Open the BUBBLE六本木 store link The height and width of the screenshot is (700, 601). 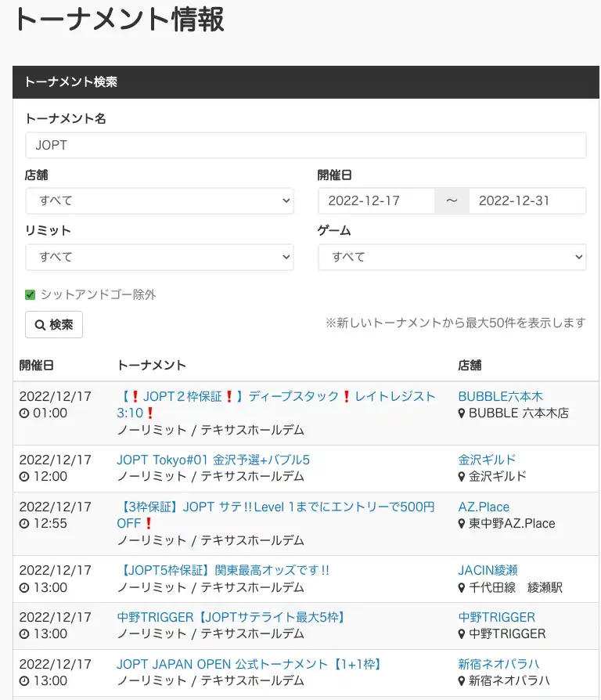click(x=500, y=396)
